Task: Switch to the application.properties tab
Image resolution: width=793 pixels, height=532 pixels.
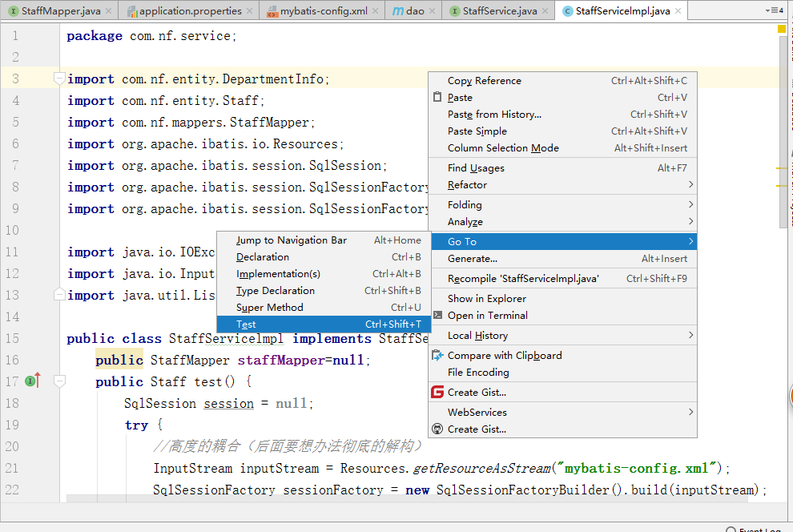Action: tap(190, 10)
